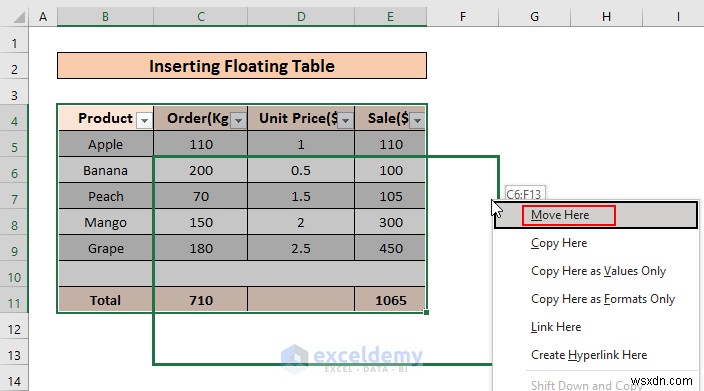
Task: Click Banana's unit price 0.5
Action: coord(301,170)
